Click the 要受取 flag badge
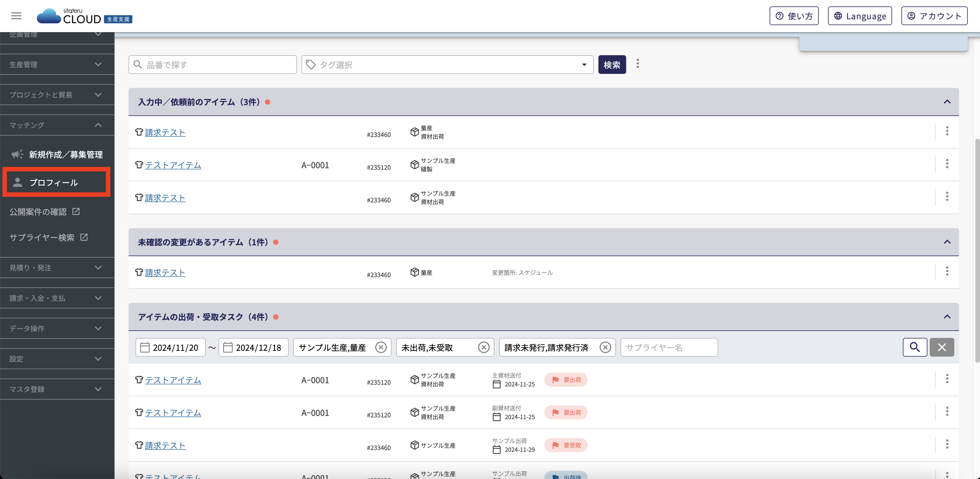The image size is (980, 479). click(x=566, y=445)
